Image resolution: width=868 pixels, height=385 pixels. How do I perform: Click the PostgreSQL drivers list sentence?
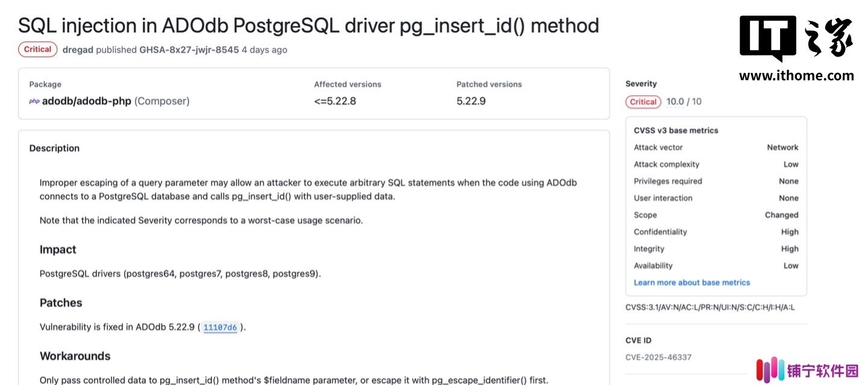[180, 274]
